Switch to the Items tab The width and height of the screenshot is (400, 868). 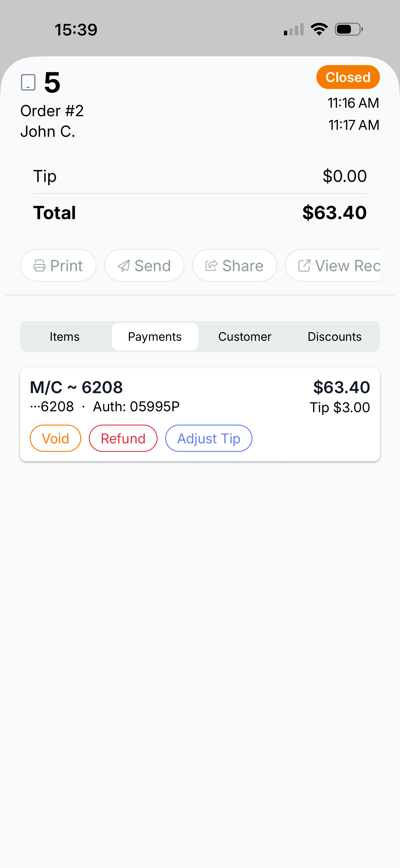coord(65,337)
